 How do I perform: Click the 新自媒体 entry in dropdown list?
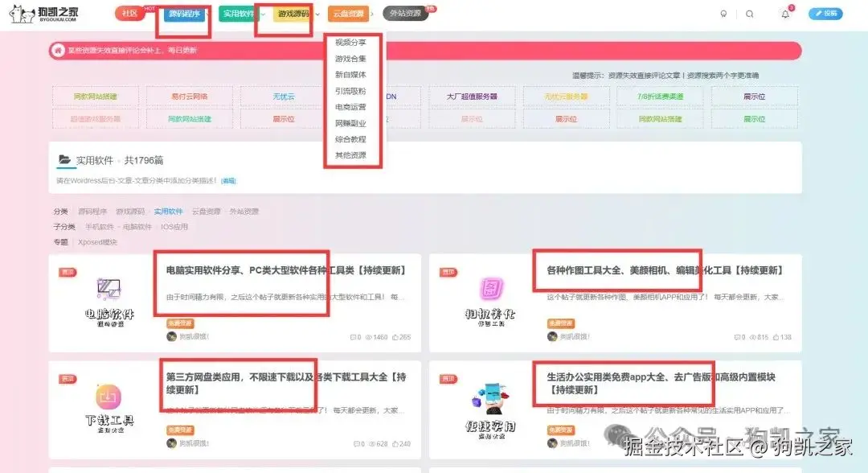click(x=352, y=73)
